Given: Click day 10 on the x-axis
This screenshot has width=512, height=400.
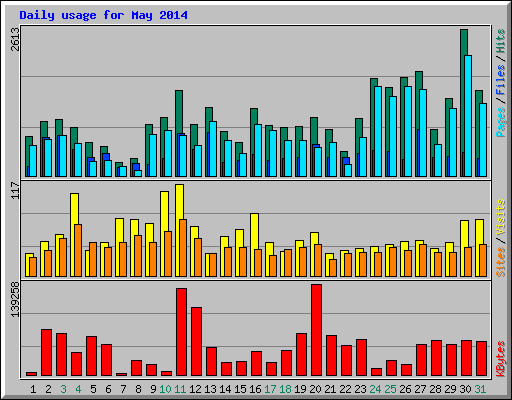Looking at the screenshot, I should click(x=165, y=389).
